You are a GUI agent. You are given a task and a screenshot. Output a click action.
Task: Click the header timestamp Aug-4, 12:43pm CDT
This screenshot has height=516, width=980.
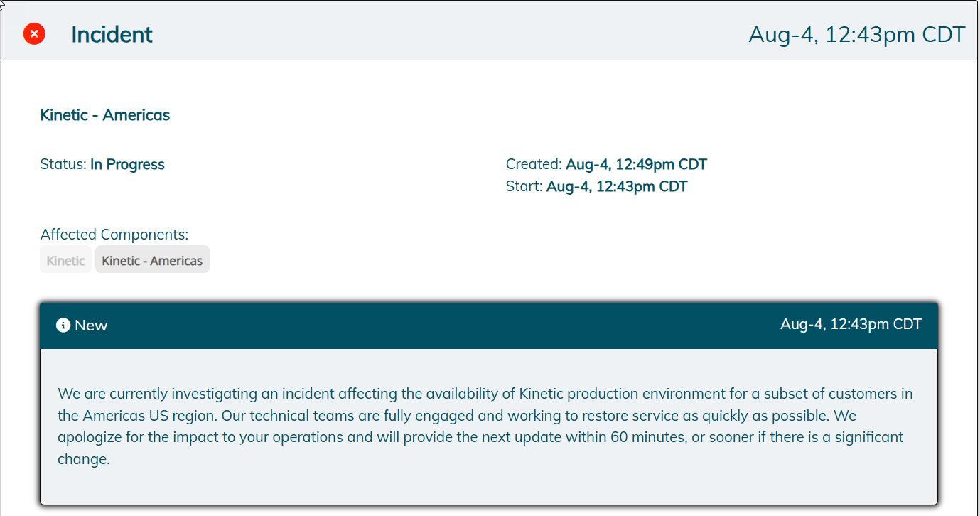(857, 34)
